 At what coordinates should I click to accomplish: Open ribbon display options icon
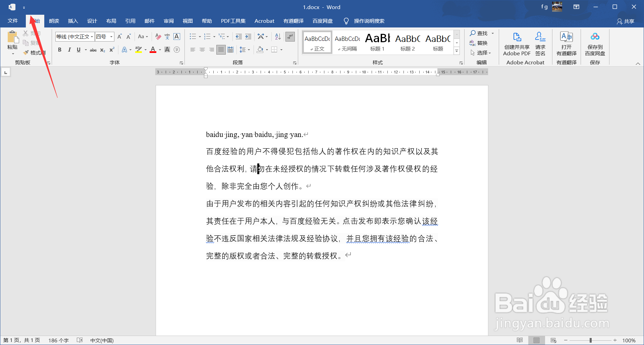coord(576,7)
